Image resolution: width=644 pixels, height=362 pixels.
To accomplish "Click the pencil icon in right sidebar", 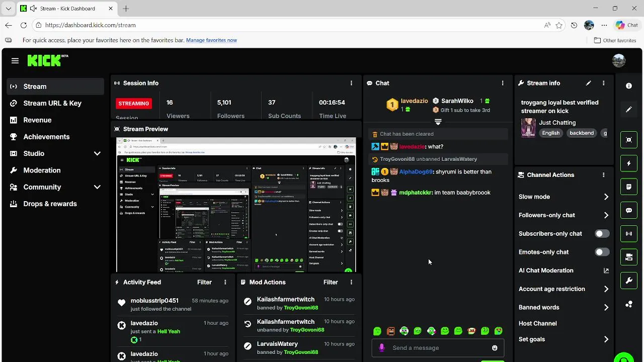I will [x=629, y=110].
